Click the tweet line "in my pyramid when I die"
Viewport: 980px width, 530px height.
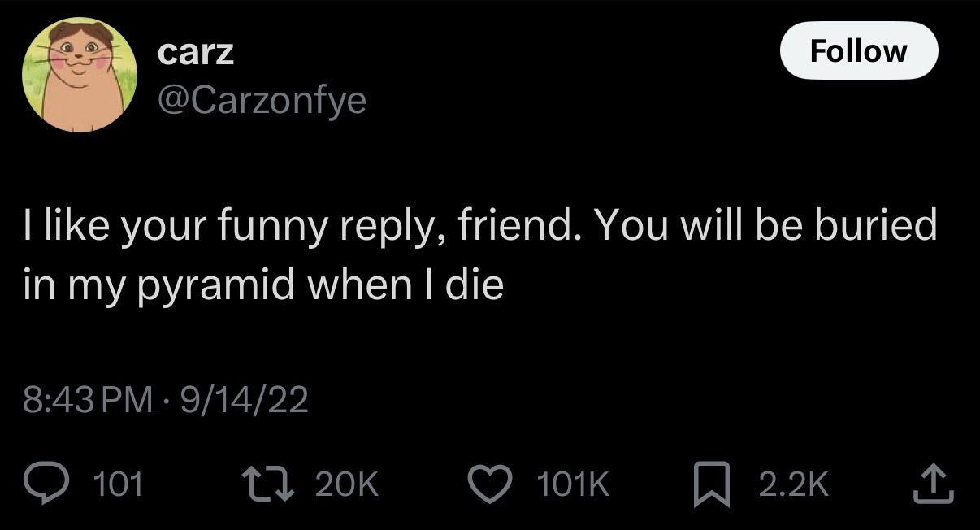263,285
